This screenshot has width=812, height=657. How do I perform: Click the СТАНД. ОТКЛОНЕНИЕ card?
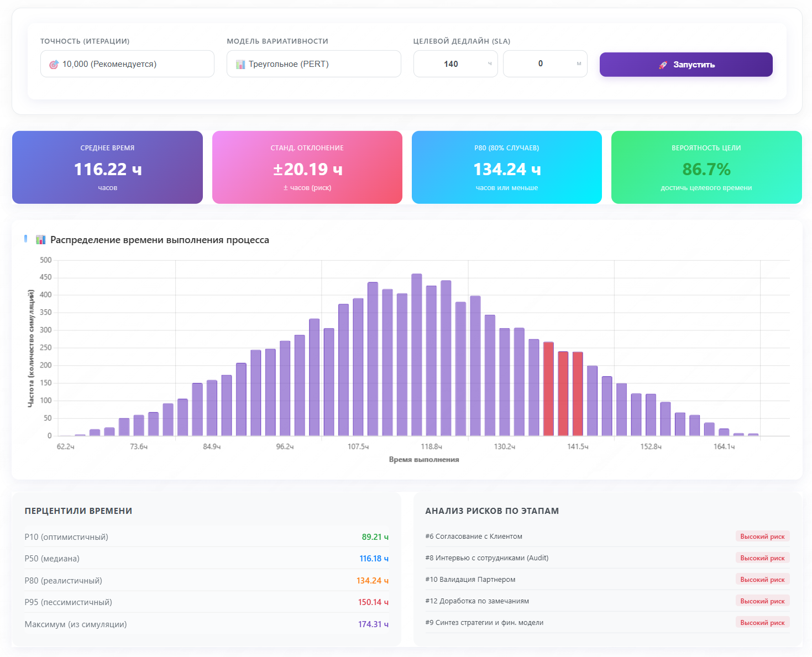(x=307, y=167)
